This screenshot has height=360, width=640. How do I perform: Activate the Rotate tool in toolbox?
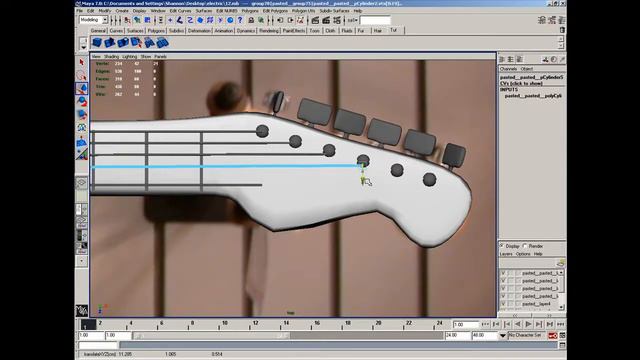[82, 102]
